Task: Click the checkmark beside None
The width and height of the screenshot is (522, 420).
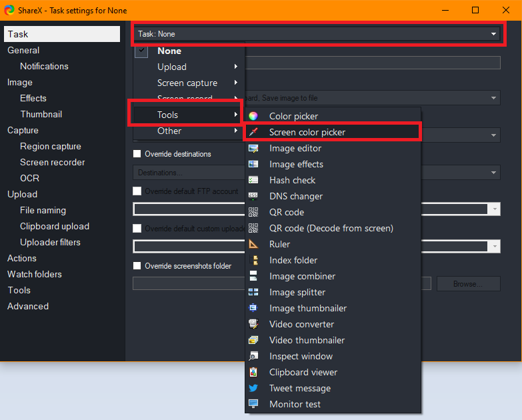Action: coord(141,51)
